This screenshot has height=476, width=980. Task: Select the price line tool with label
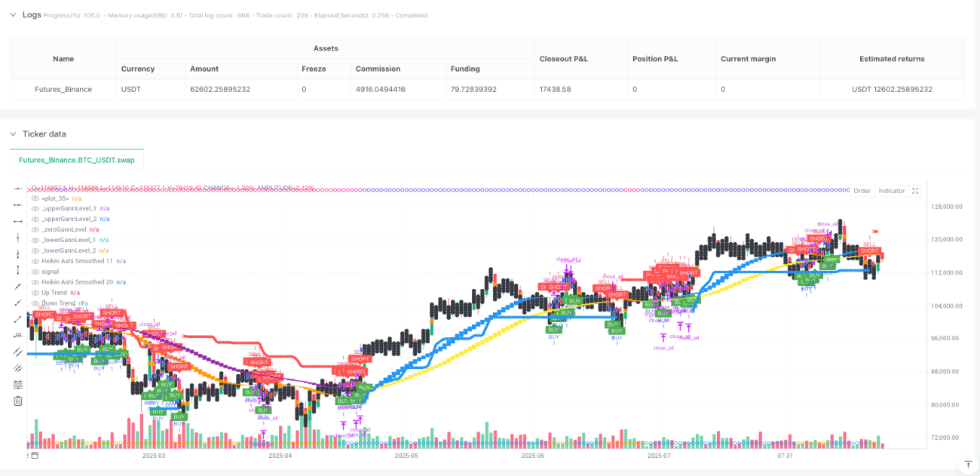click(x=18, y=336)
